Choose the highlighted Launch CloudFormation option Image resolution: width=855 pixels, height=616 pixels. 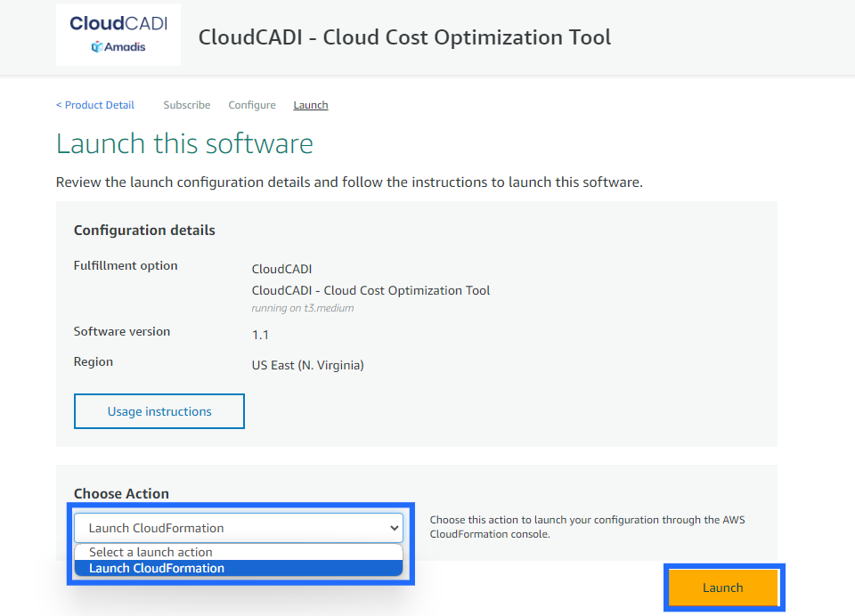(x=157, y=568)
